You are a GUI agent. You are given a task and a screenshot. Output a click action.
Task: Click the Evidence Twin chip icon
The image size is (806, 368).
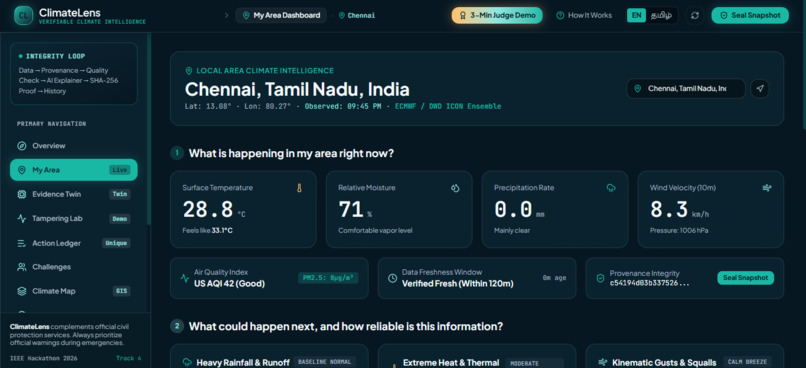22,194
